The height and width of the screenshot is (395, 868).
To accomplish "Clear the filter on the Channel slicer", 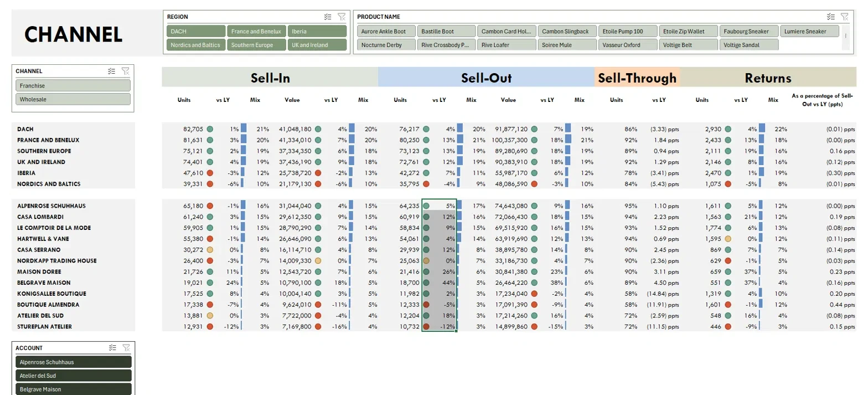I will click(126, 71).
